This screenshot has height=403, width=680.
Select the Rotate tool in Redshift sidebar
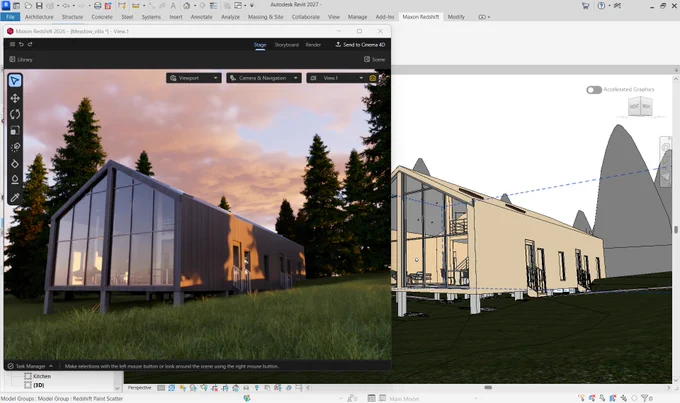click(x=15, y=114)
